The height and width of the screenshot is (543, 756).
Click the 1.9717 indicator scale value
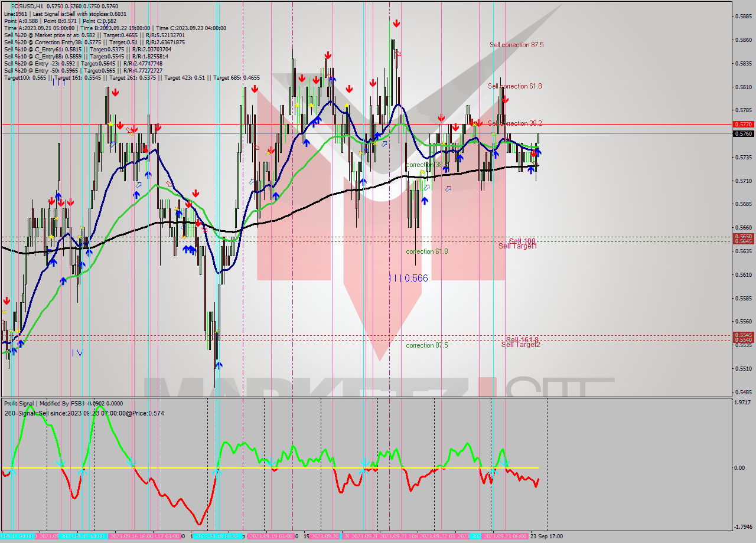[744, 403]
